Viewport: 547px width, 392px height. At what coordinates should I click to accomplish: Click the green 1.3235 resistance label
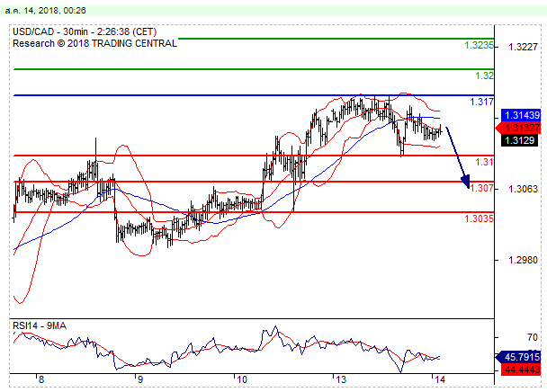[479, 45]
